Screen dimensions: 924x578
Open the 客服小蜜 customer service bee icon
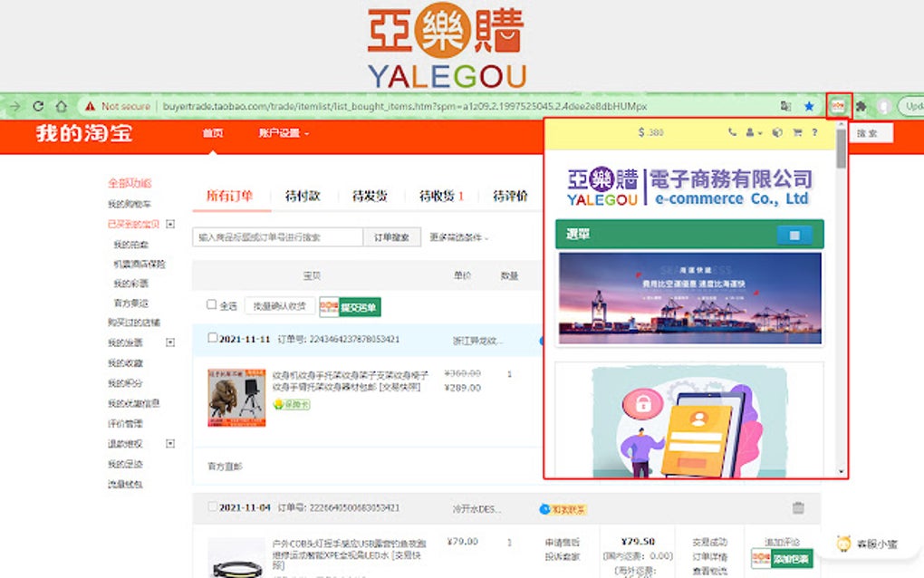843,544
